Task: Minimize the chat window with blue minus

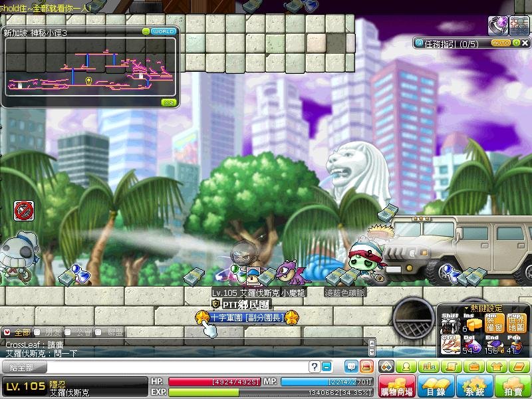Action: coord(327,367)
